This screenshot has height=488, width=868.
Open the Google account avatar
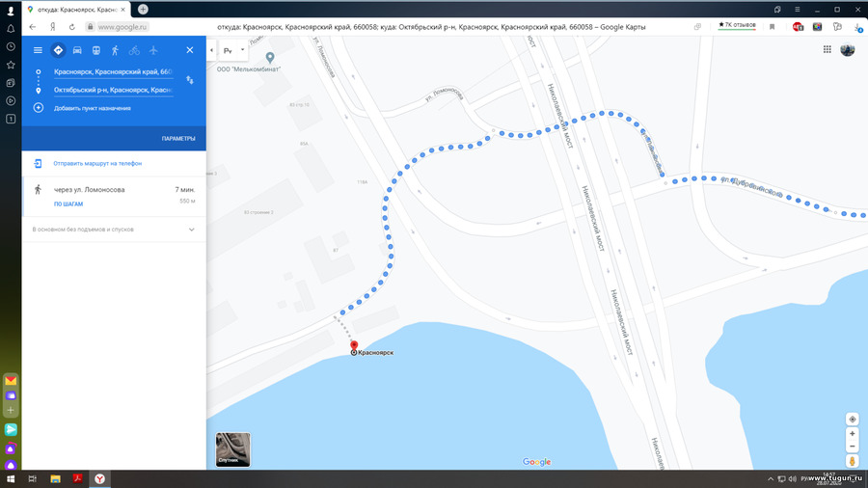coord(848,49)
